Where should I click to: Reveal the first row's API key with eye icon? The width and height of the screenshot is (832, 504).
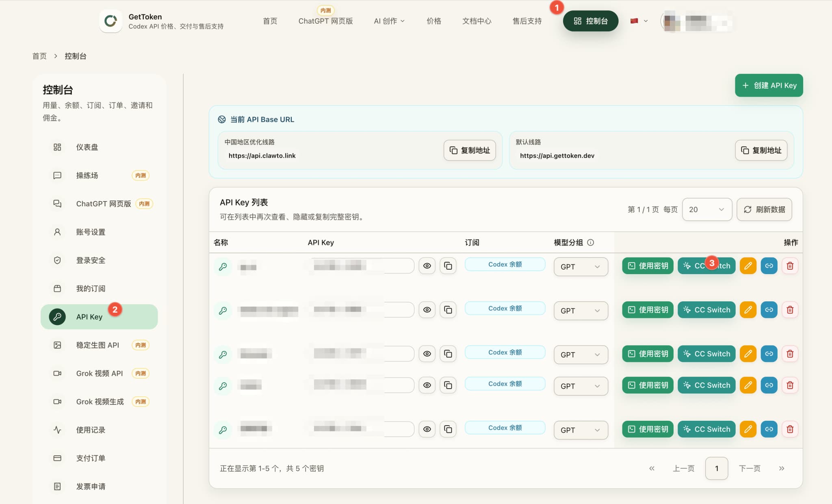click(427, 266)
